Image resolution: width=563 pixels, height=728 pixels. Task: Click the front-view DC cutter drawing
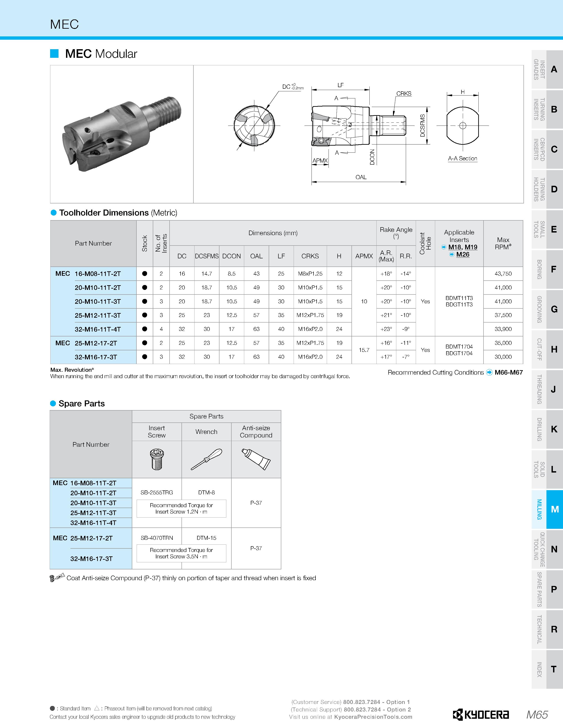[254, 125]
